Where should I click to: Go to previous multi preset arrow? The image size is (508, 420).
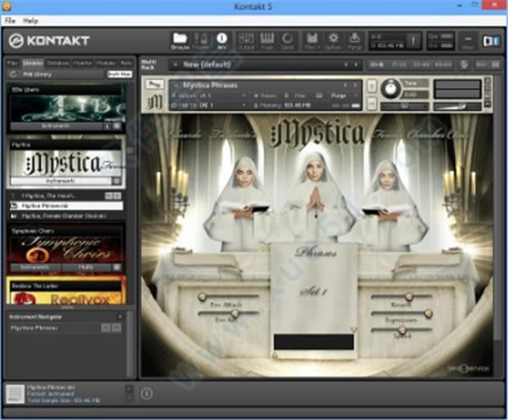[345, 65]
